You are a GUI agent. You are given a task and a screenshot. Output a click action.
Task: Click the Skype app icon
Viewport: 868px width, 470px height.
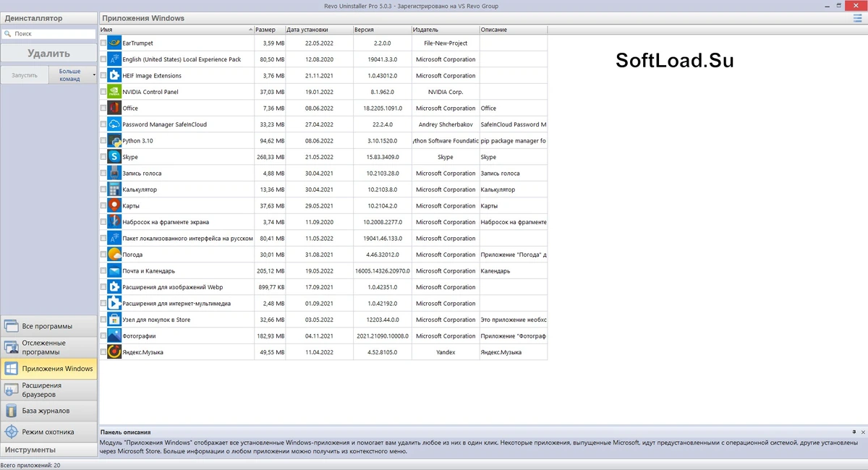114,157
